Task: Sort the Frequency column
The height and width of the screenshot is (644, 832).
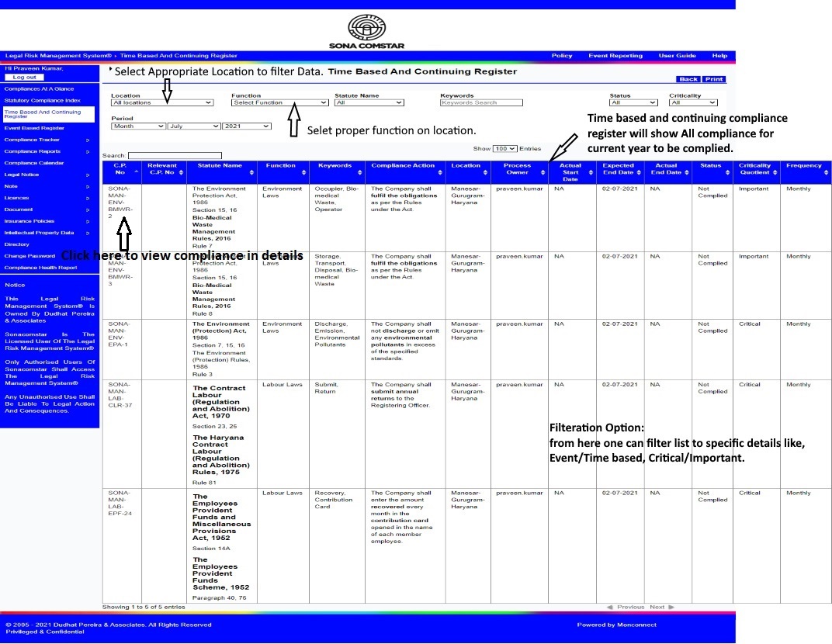Action: [x=826, y=172]
